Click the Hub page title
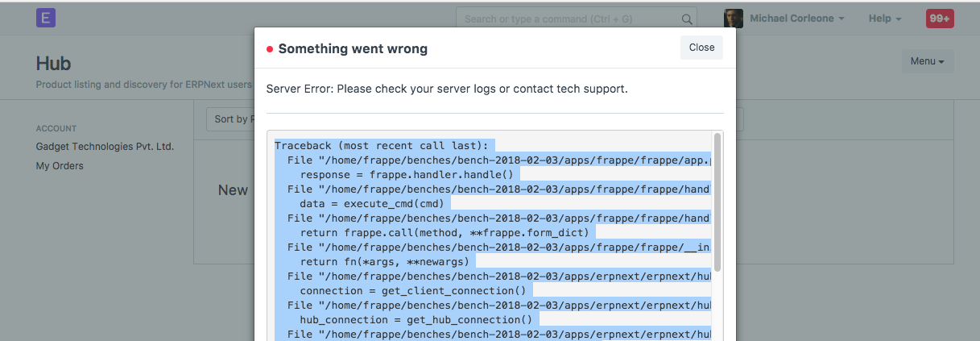Viewport: 980px width, 341px height. pyautogui.click(x=54, y=64)
